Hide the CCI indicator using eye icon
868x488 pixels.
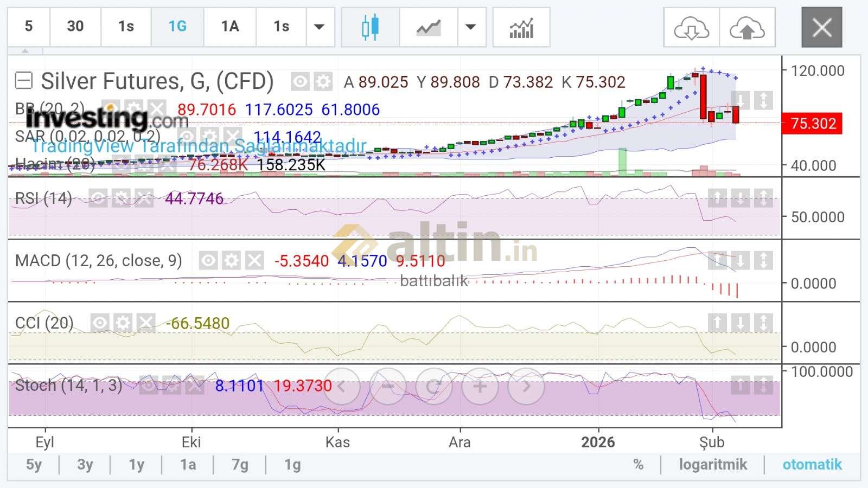point(100,323)
